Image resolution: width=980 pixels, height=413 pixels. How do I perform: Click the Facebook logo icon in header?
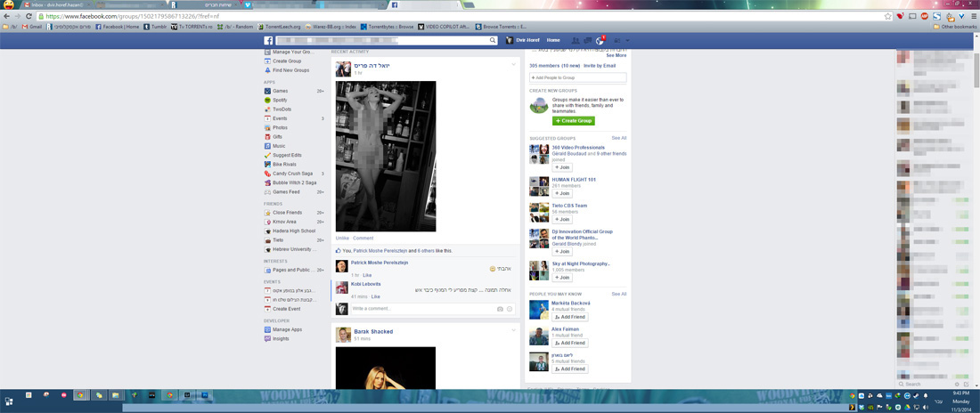(268, 41)
